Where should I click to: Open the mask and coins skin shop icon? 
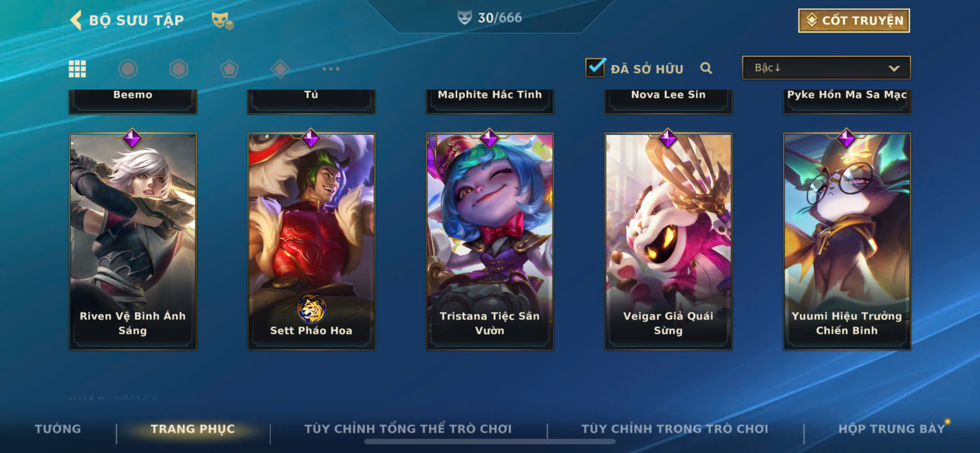click(222, 20)
